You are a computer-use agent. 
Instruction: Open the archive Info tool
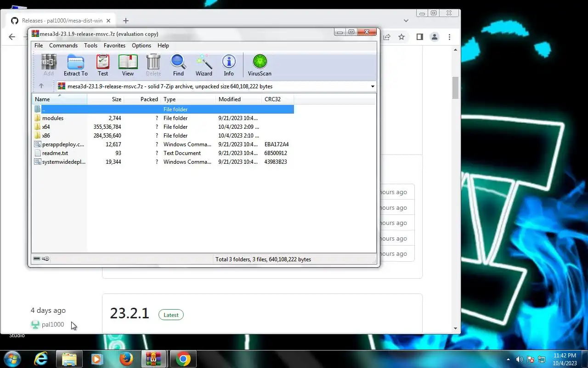point(229,65)
